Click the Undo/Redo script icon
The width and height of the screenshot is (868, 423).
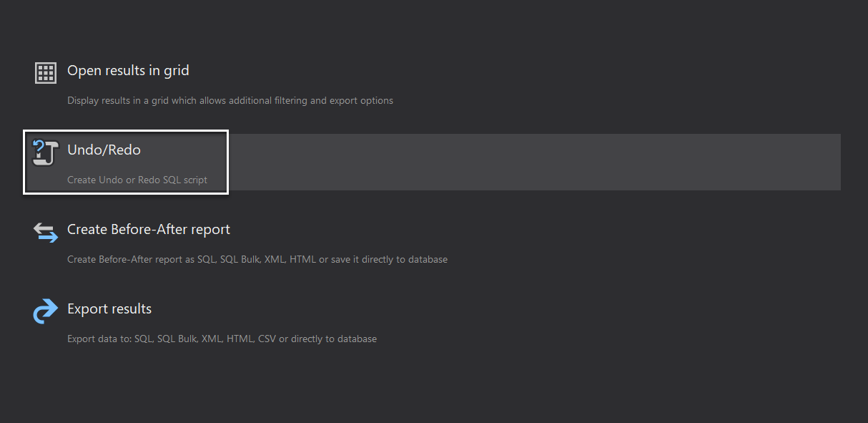point(46,152)
